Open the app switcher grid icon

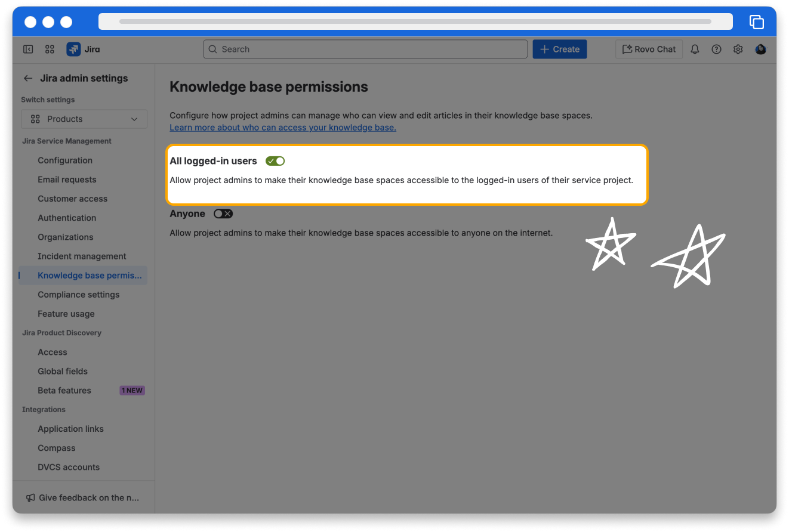click(x=50, y=50)
